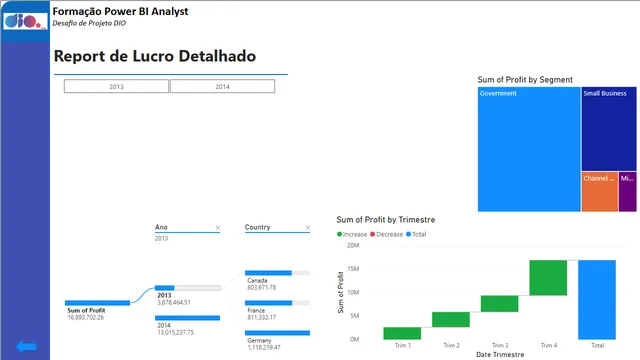Click the 'Desafio de Projeto DIO' subtitle
The width and height of the screenshot is (640, 360).
89,23
